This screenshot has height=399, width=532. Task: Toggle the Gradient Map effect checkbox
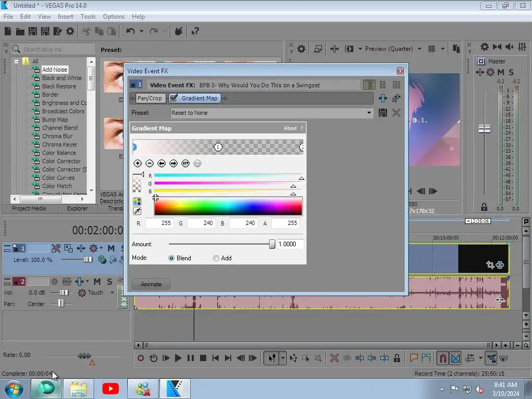[x=174, y=98]
